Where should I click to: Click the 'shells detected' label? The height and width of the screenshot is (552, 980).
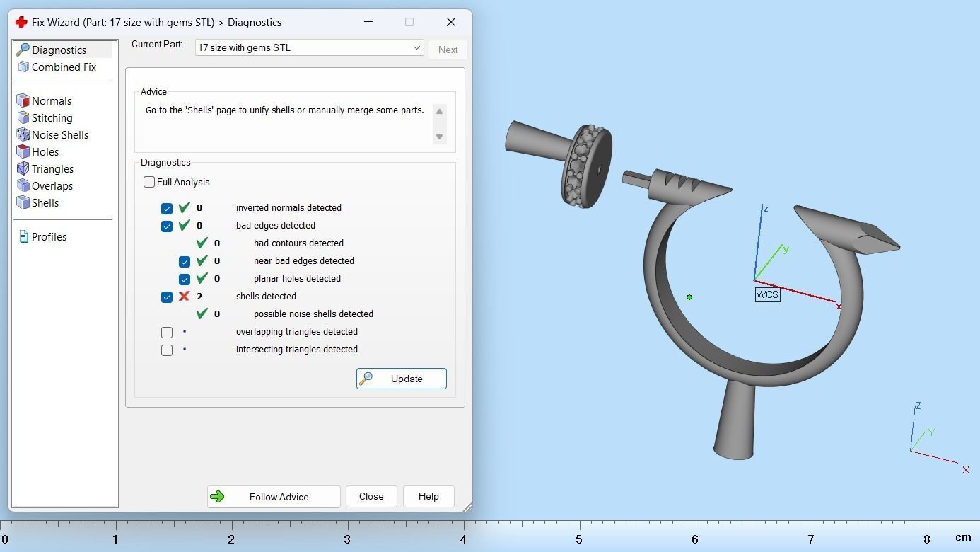click(x=266, y=296)
